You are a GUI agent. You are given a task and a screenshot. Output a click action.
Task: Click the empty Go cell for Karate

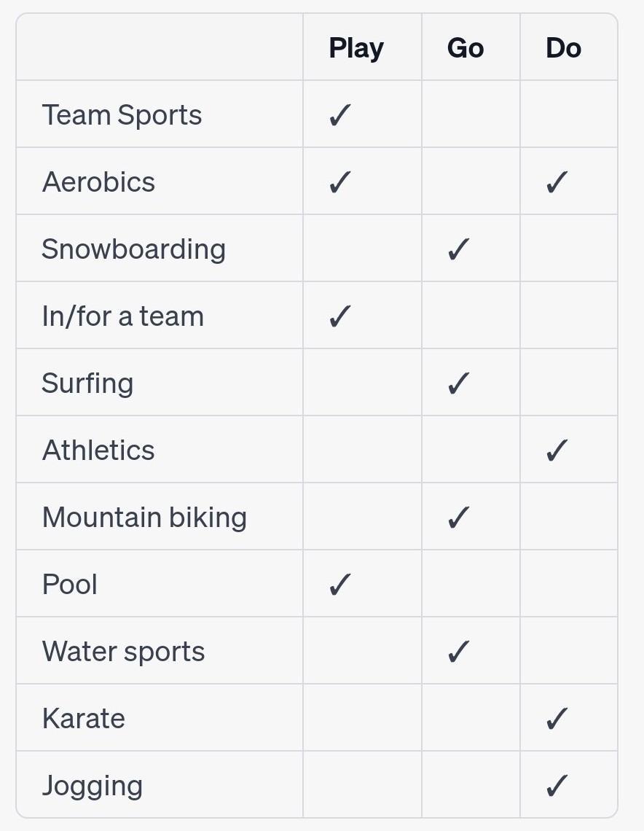click(471, 719)
